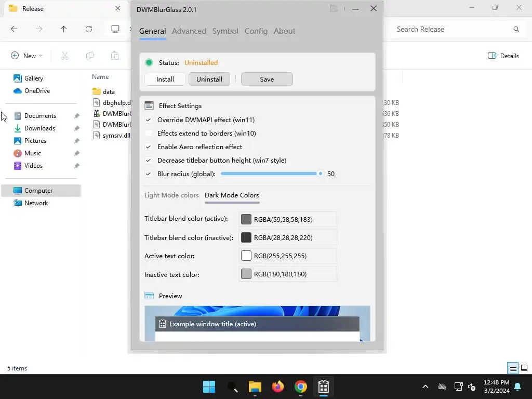Go up one folder level

[x=63, y=29]
